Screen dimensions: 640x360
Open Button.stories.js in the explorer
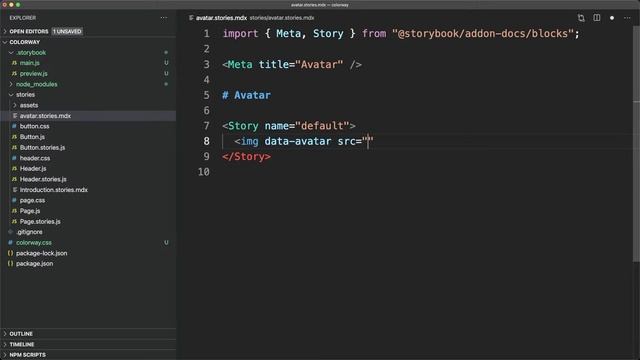[x=42, y=147]
